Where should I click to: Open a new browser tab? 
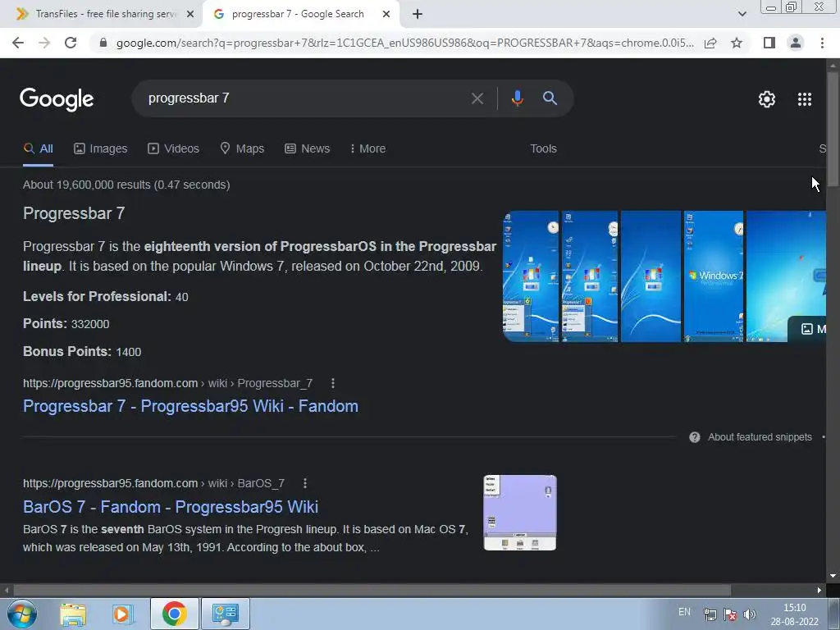click(418, 15)
